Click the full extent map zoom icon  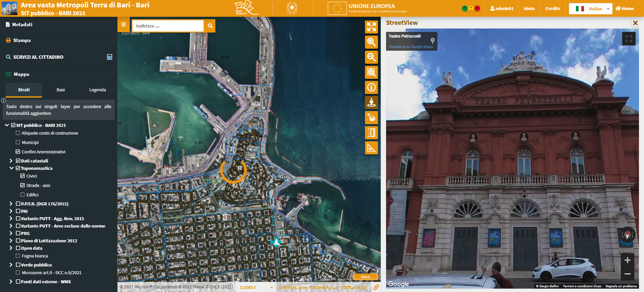coord(371,27)
